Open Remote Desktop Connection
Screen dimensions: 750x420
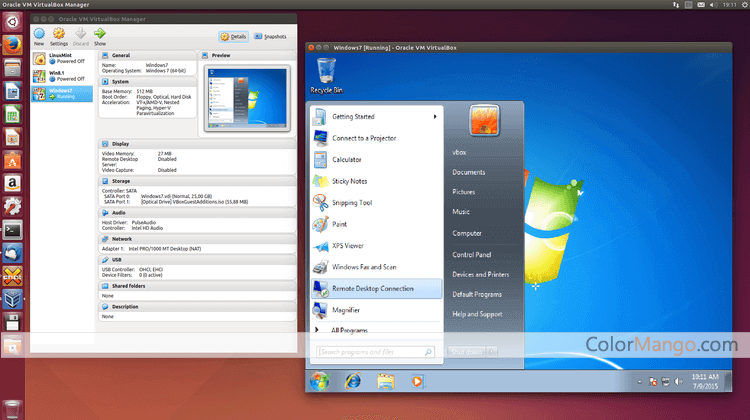coord(376,289)
